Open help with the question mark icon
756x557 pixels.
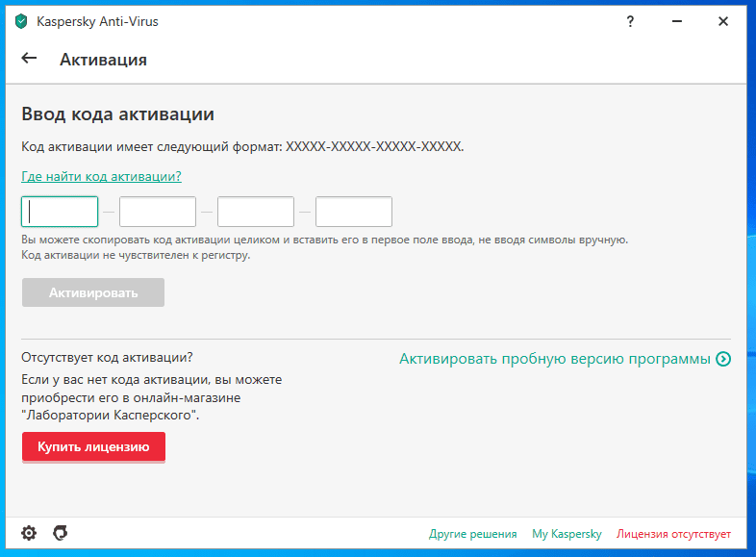(629, 21)
